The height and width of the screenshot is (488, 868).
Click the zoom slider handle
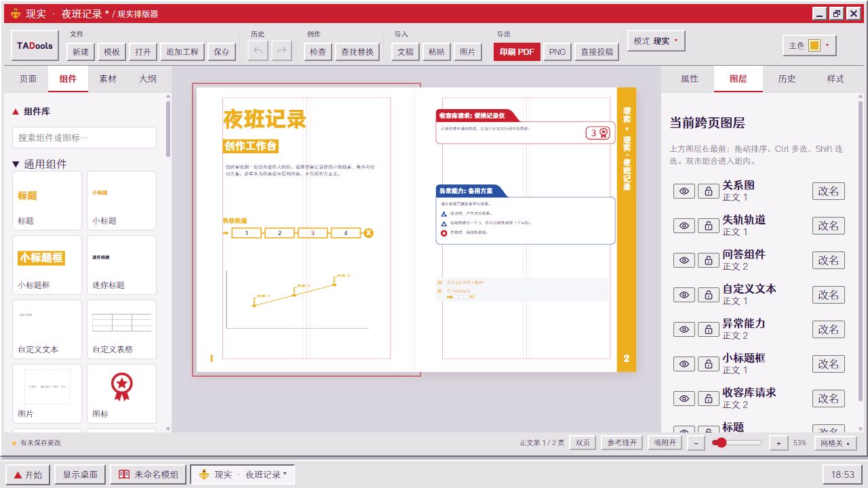point(720,443)
